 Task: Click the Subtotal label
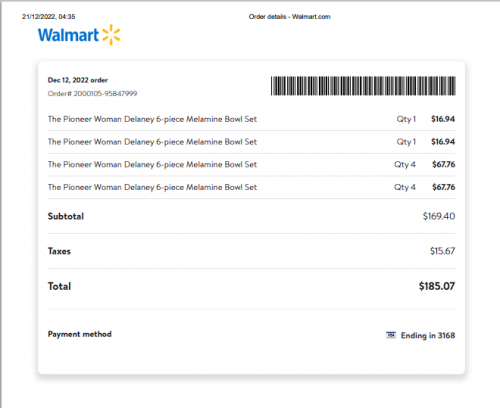click(x=66, y=216)
